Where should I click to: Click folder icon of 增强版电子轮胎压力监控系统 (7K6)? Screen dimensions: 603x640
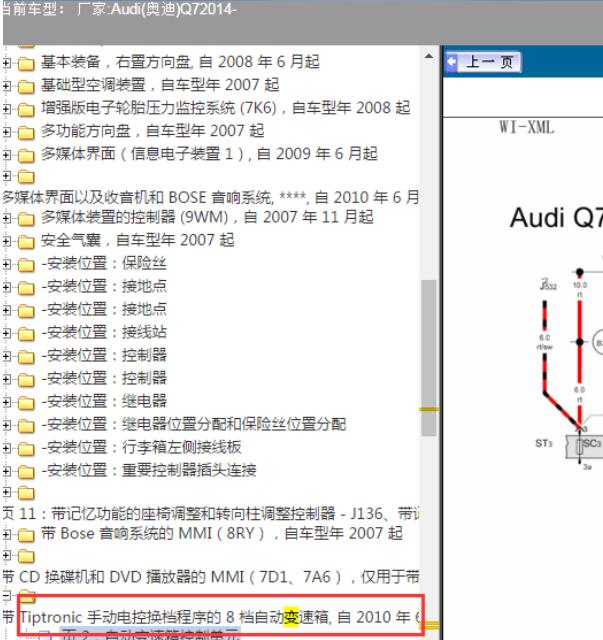pos(26,109)
